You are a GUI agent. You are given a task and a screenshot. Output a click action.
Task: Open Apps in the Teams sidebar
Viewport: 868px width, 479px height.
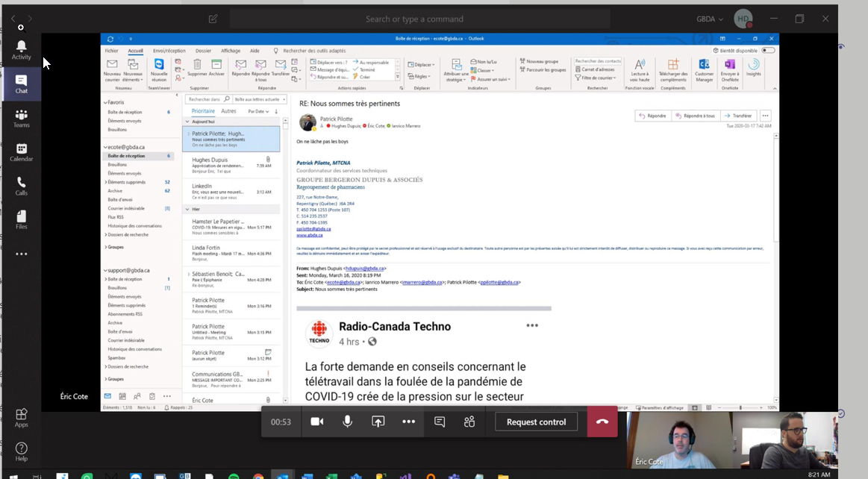point(21,418)
